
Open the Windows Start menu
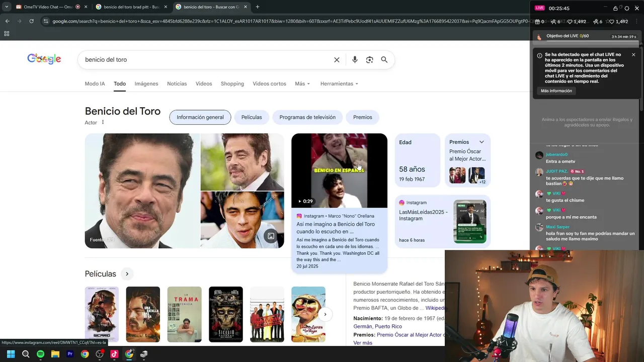point(11,354)
